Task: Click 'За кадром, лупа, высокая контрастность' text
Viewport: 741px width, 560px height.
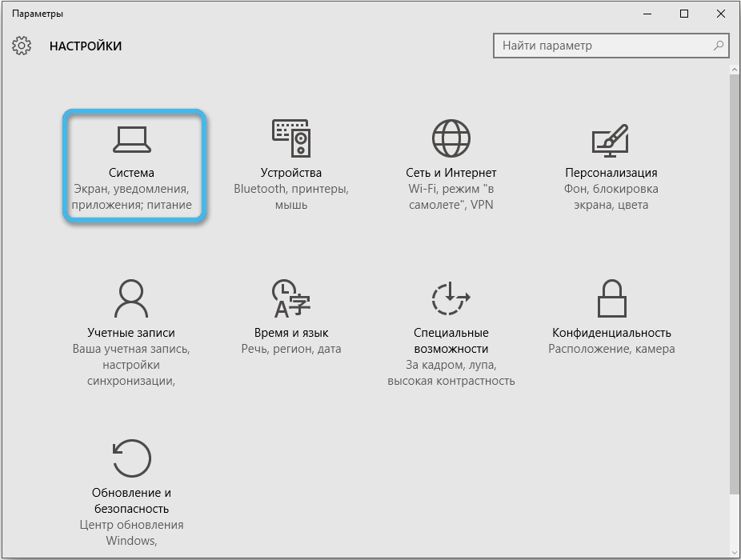Action: coord(451,373)
